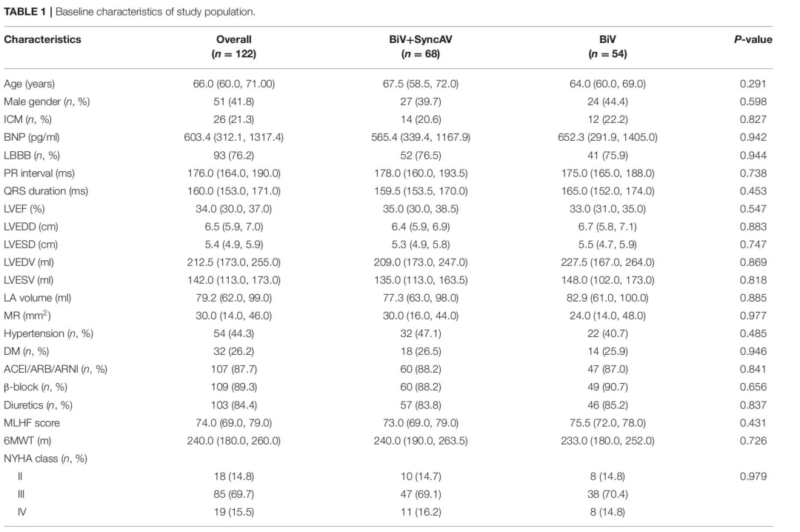
Task: Click the "6MWT (m)" row label
Action: pos(28,440)
